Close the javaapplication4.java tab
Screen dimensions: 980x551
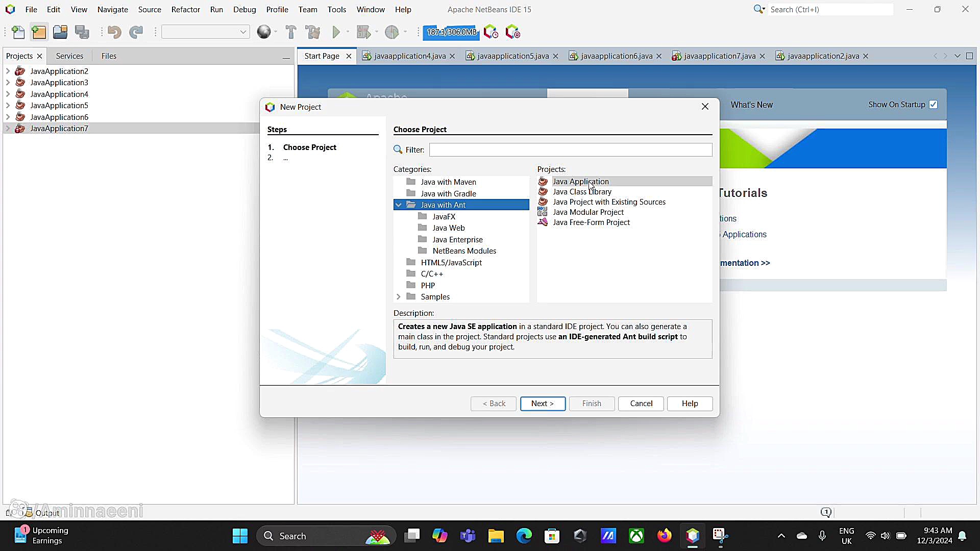point(452,56)
